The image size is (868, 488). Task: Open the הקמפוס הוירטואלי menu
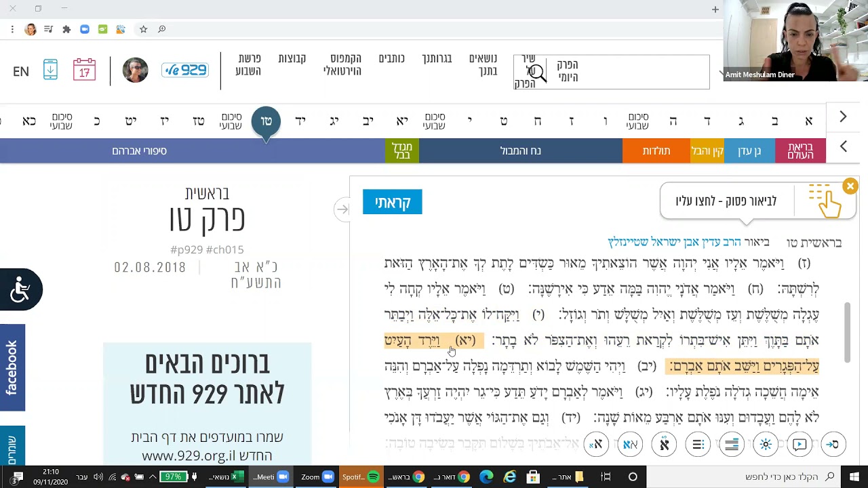[x=342, y=64]
